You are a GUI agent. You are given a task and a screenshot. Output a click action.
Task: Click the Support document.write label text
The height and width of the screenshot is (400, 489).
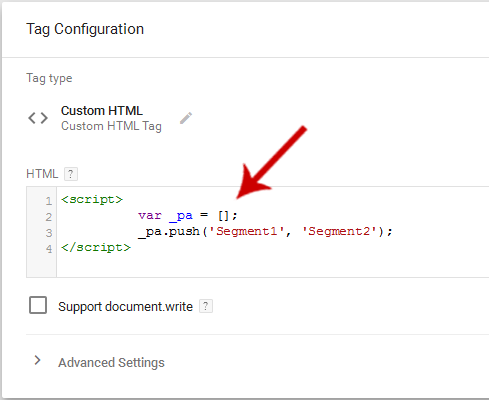coord(125,307)
